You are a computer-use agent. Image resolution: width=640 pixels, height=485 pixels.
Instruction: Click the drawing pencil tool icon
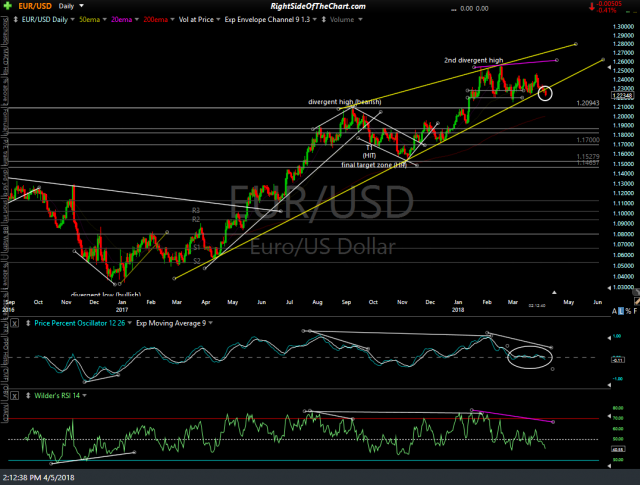tap(637, 301)
